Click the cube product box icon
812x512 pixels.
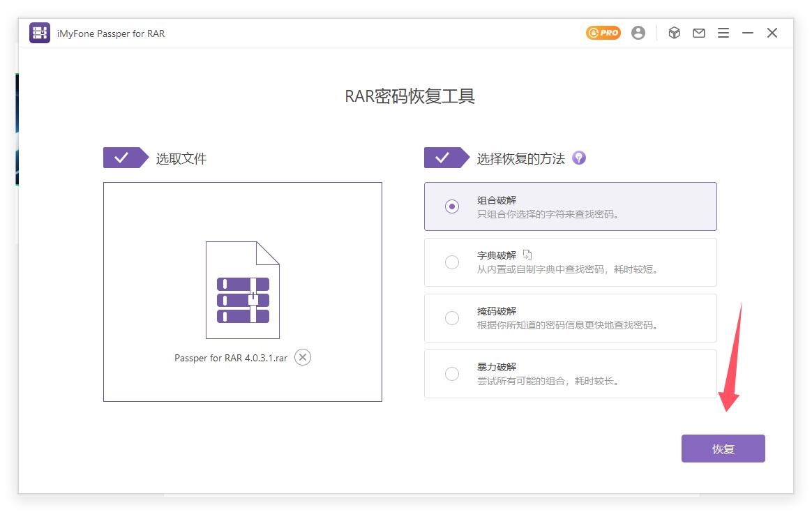pyautogui.click(x=674, y=33)
